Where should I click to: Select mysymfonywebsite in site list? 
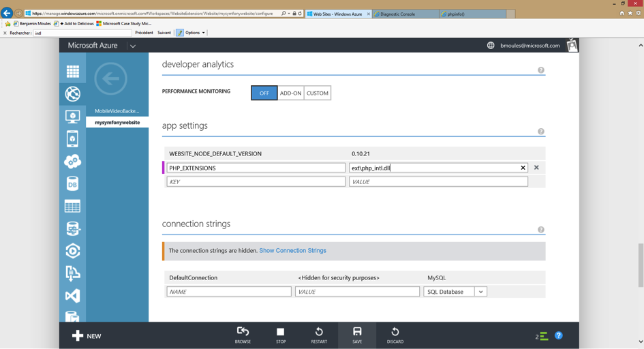[117, 123]
